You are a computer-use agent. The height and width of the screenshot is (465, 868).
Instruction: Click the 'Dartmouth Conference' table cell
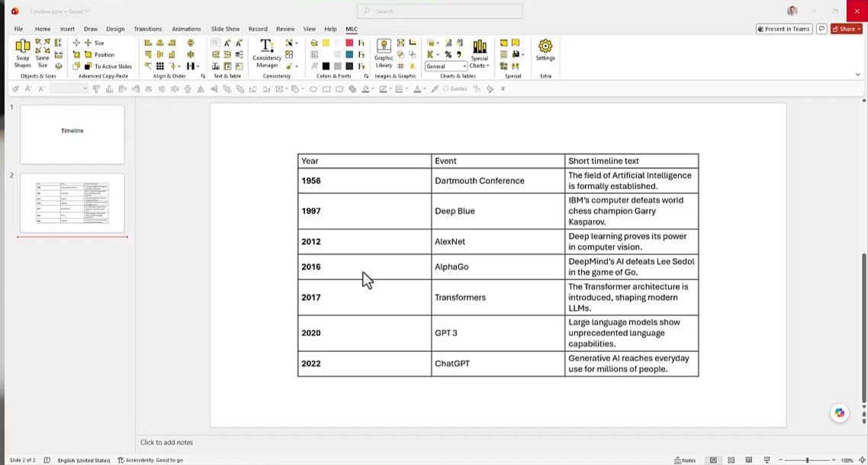pyautogui.click(x=497, y=181)
